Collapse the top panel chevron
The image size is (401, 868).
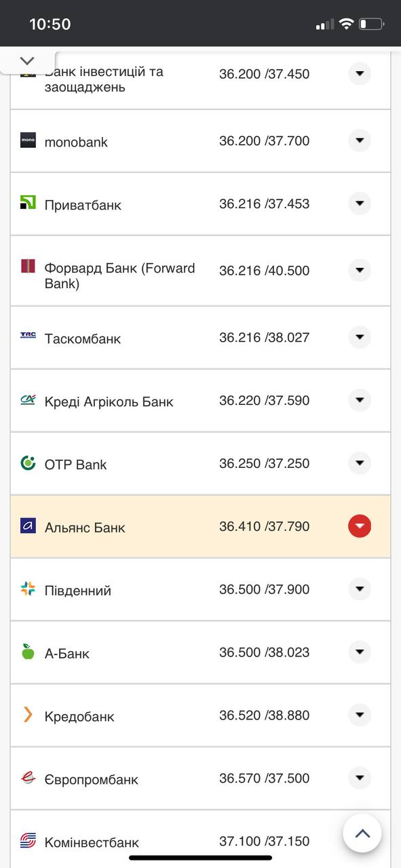click(26, 60)
